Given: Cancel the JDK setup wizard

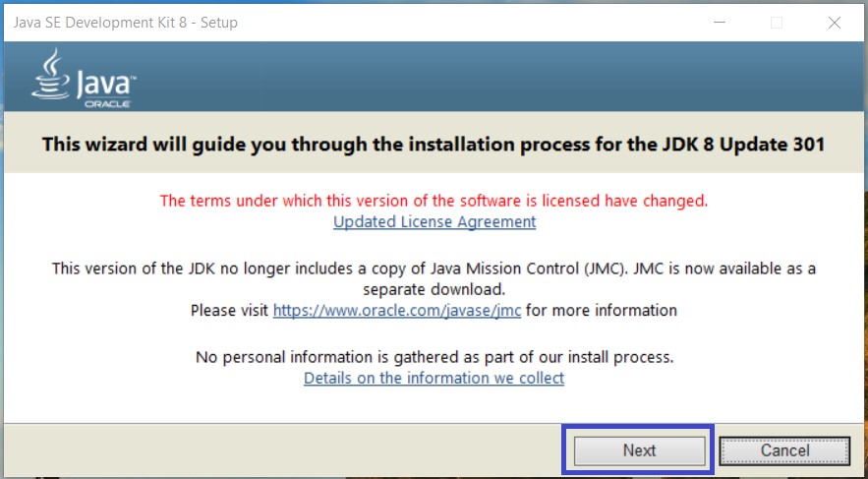Looking at the screenshot, I should tap(784, 450).
